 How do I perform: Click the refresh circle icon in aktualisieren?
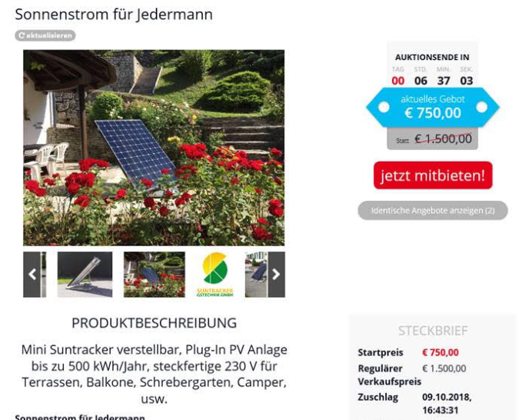coord(22,35)
